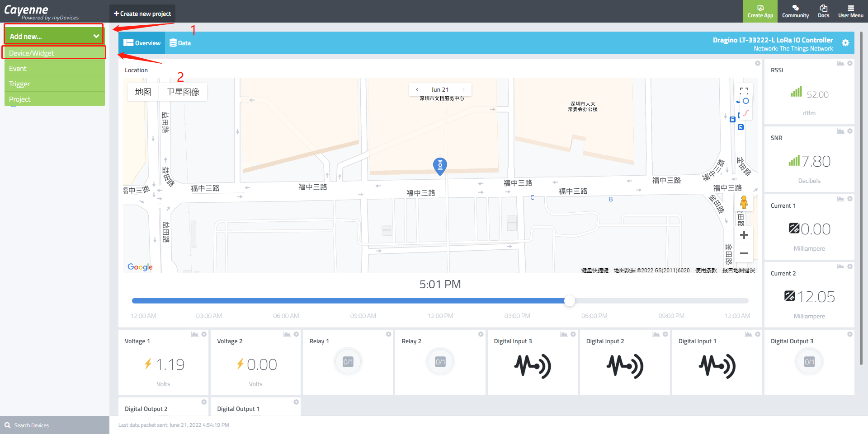Viewport: 868px width, 434px height.
Task: Open Digital Input 1 chart icon
Action: (x=748, y=334)
